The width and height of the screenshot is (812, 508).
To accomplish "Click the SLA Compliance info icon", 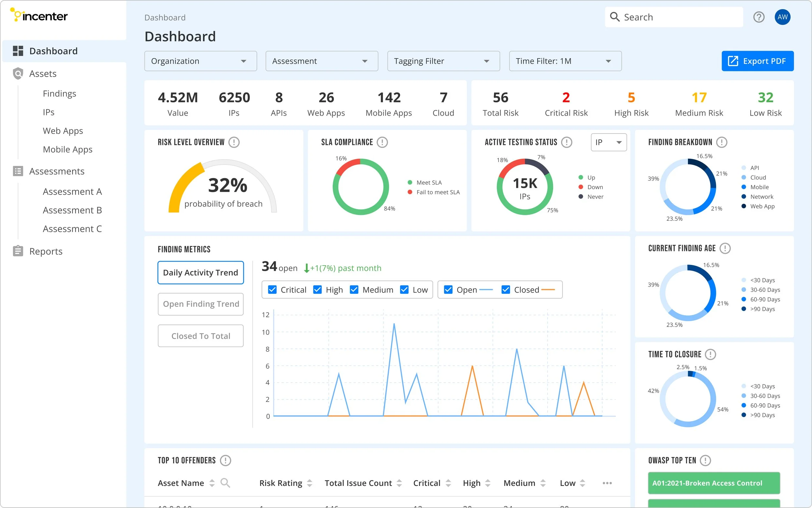I will [382, 142].
